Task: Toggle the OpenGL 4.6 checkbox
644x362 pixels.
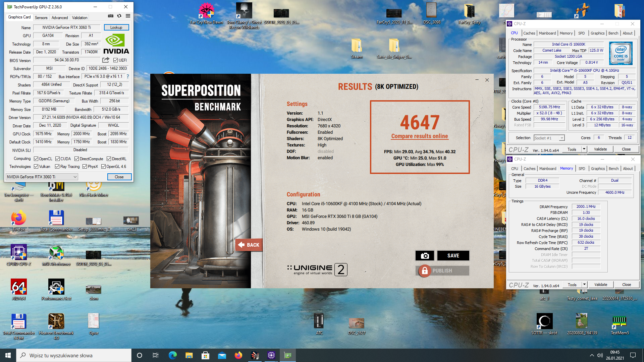Action: tap(103, 167)
